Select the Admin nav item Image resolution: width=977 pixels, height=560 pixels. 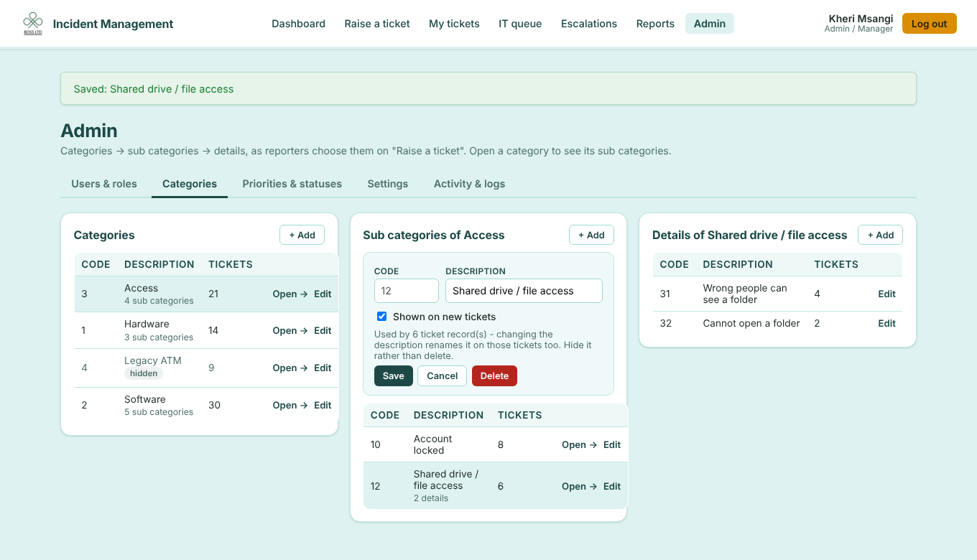(x=710, y=24)
